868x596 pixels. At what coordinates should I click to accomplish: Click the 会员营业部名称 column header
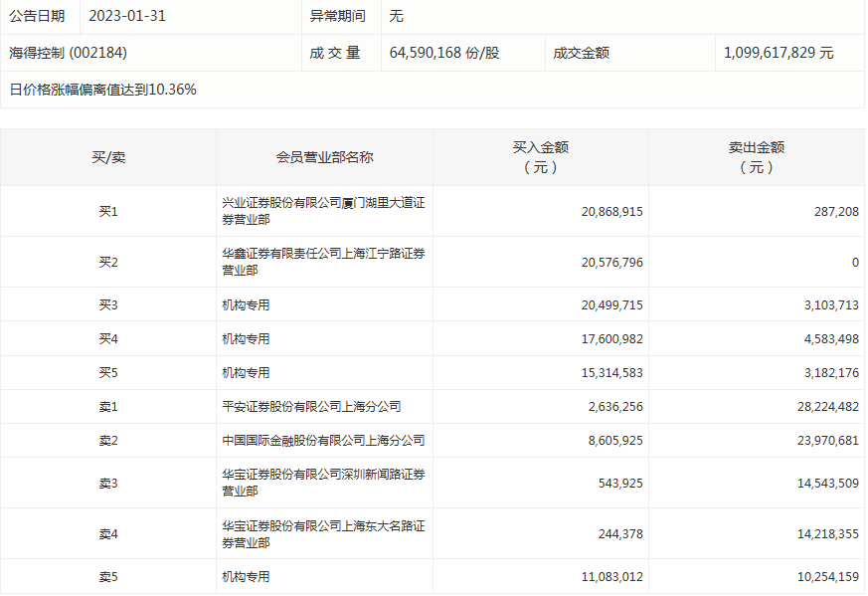(x=324, y=157)
